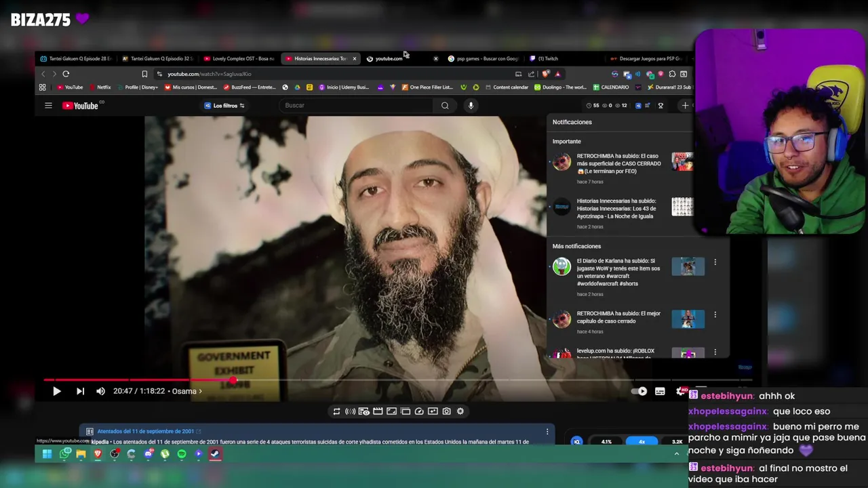This screenshot has width=868, height=488.
Task: Bookmark this page icon in address bar
Action: (x=144, y=74)
